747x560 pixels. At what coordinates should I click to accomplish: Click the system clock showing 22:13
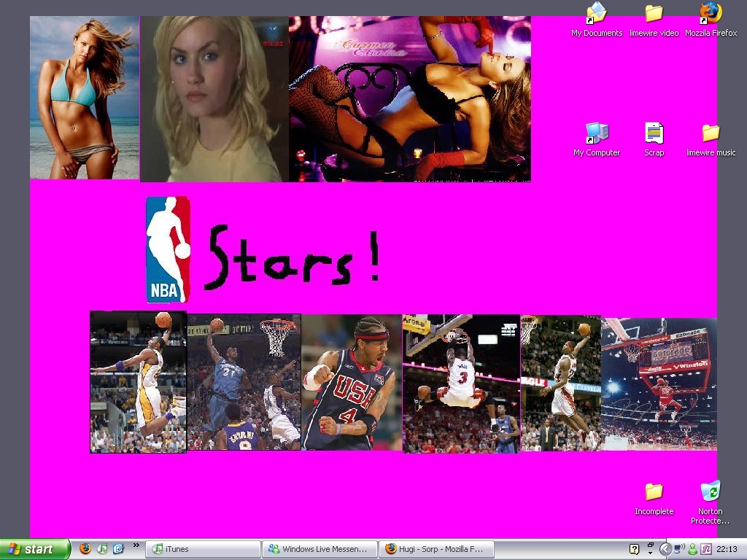pos(727,549)
